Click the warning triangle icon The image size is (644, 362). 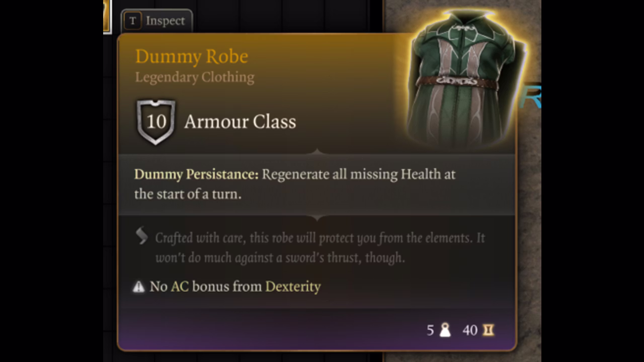click(x=139, y=287)
